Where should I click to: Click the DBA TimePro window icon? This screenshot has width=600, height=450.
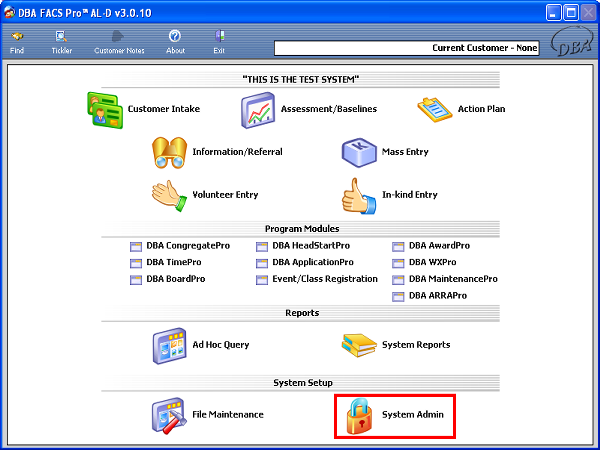pos(136,263)
